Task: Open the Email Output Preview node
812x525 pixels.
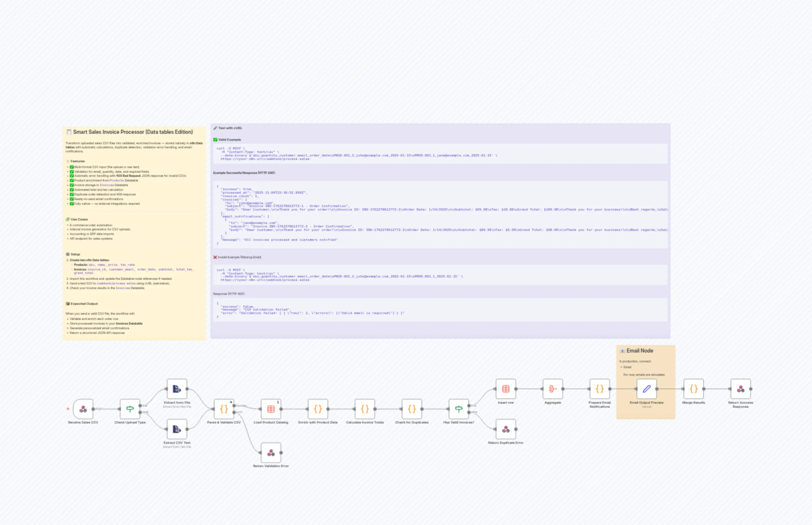Action: (646, 389)
